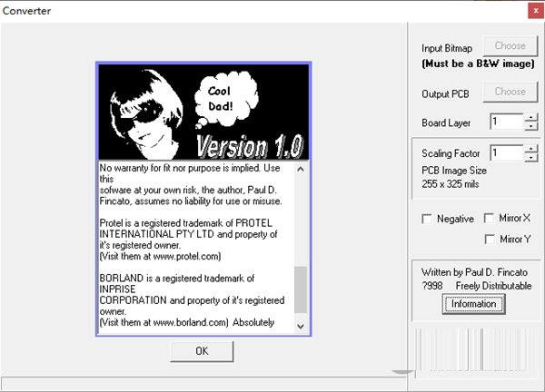Toggle the Mirror X checkbox
The width and height of the screenshot is (545, 392).
(x=490, y=219)
